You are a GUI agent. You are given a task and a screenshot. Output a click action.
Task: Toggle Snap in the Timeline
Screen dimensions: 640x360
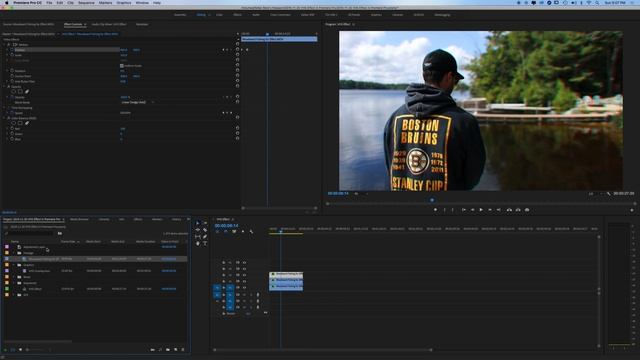tap(226, 231)
